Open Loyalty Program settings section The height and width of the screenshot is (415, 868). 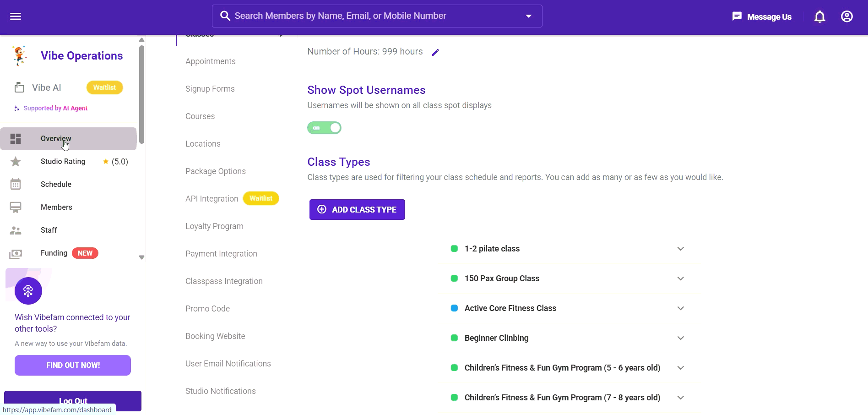coord(214,226)
